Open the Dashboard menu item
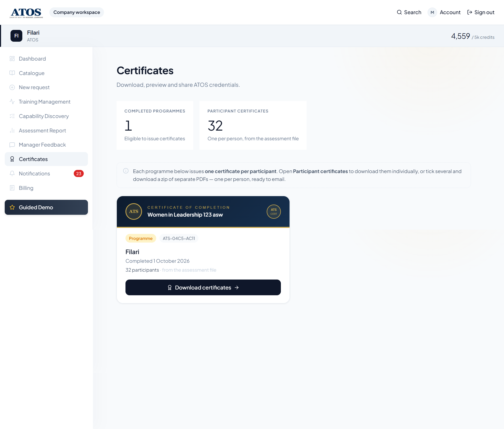This screenshot has width=504, height=429. click(46, 59)
